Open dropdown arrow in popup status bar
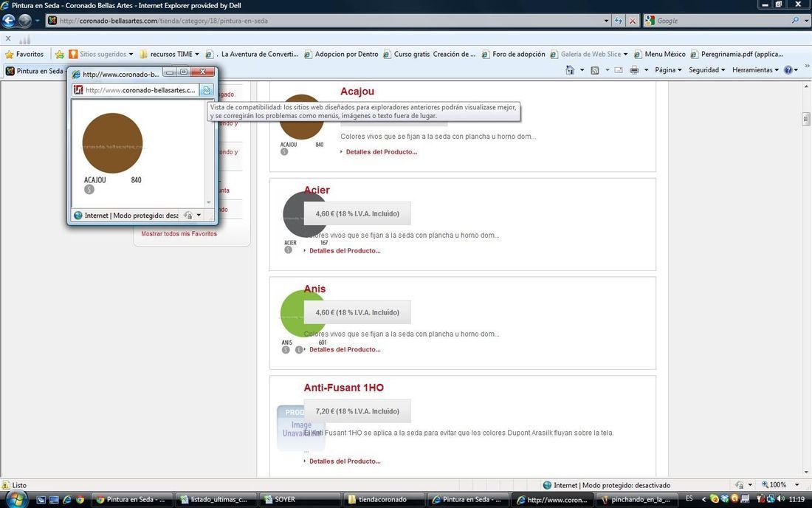 [x=199, y=216]
